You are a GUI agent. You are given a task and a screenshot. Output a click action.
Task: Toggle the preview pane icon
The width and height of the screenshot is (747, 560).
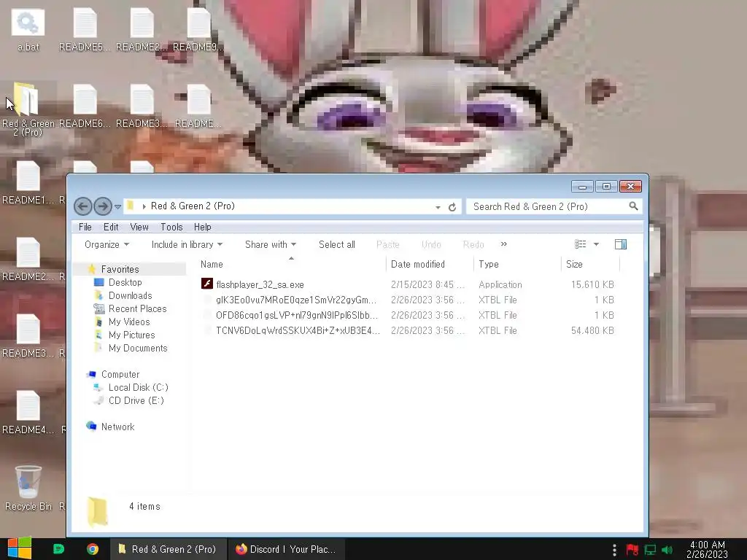tap(621, 244)
